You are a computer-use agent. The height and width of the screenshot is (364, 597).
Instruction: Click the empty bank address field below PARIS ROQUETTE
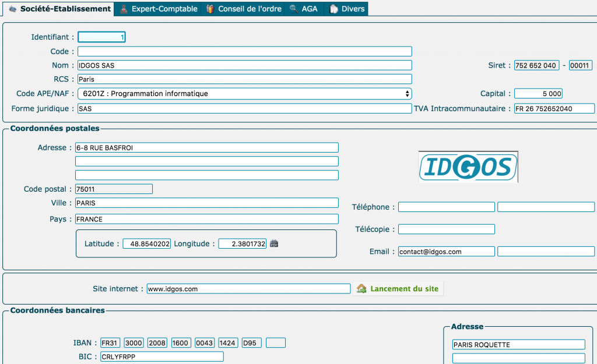pos(518,358)
